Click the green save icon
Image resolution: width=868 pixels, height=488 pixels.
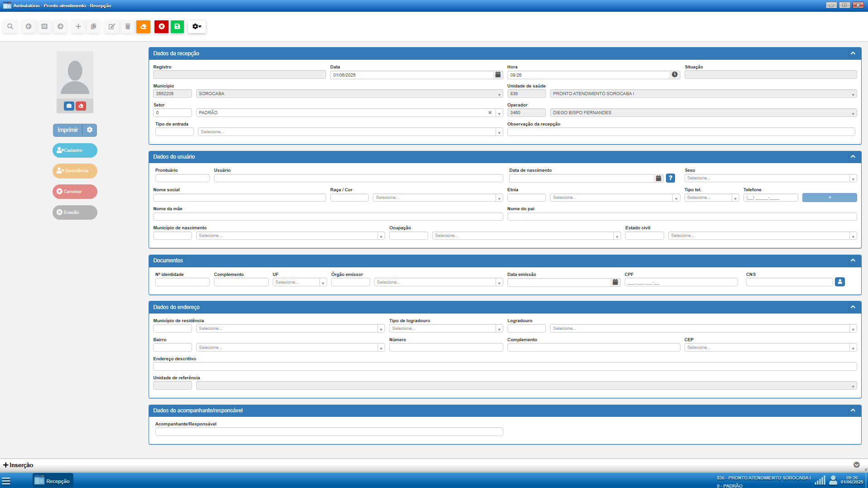click(x=177, y=27)
